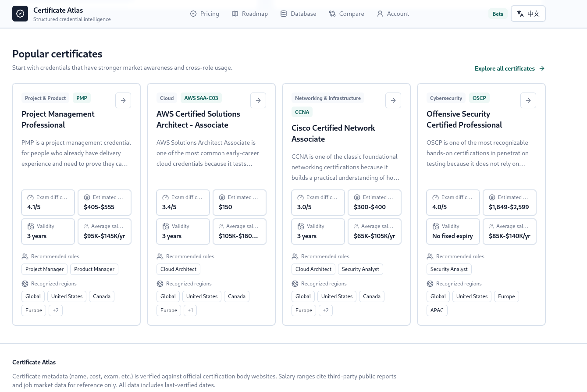587x392 pixels.
Task: Click the 4.1/5 difficulty score
Action: click(x=34, y=207)
